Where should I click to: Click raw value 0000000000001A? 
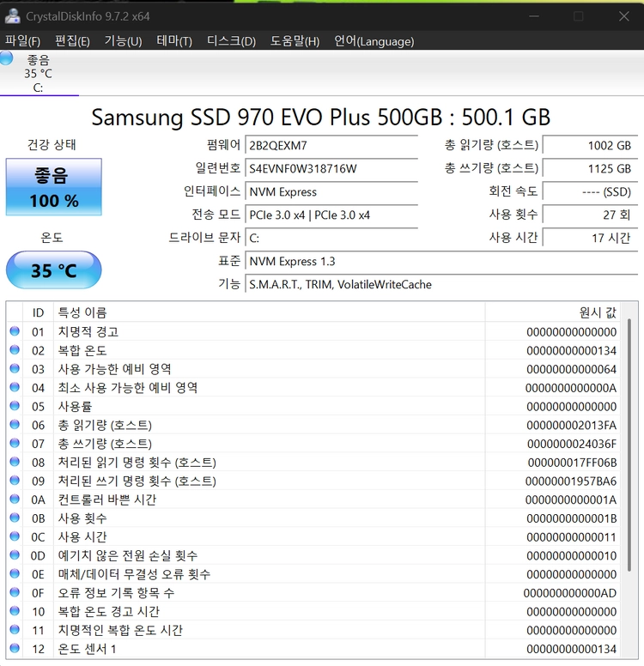click(571, 499)
